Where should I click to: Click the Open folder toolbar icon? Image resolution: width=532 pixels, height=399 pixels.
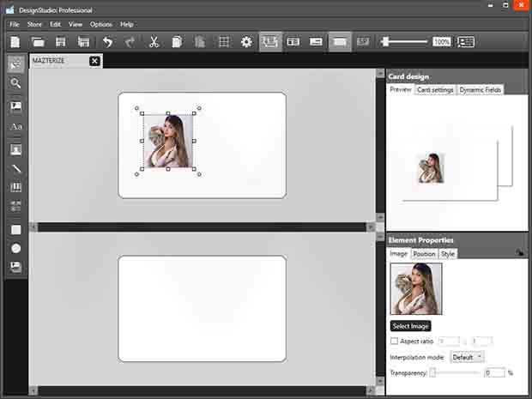coord(38,42)
